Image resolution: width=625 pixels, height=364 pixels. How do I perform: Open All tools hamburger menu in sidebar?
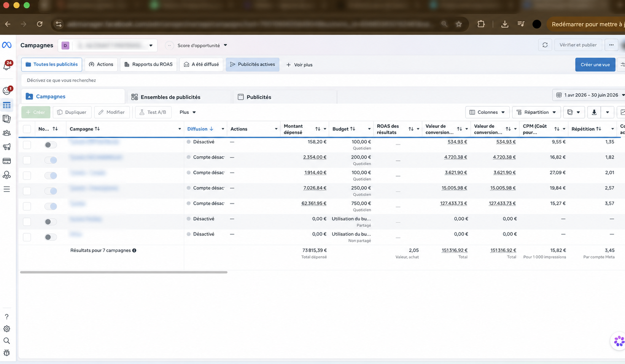(x=7, y=189)
